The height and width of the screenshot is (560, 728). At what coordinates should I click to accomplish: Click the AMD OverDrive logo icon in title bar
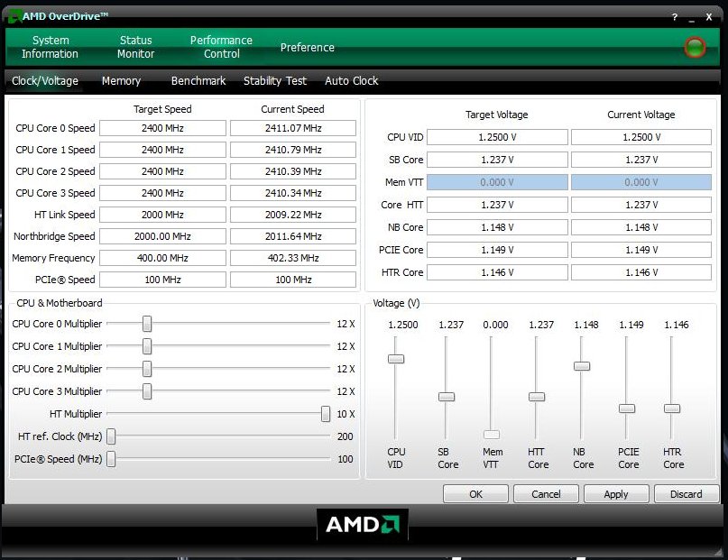(14, 16)
